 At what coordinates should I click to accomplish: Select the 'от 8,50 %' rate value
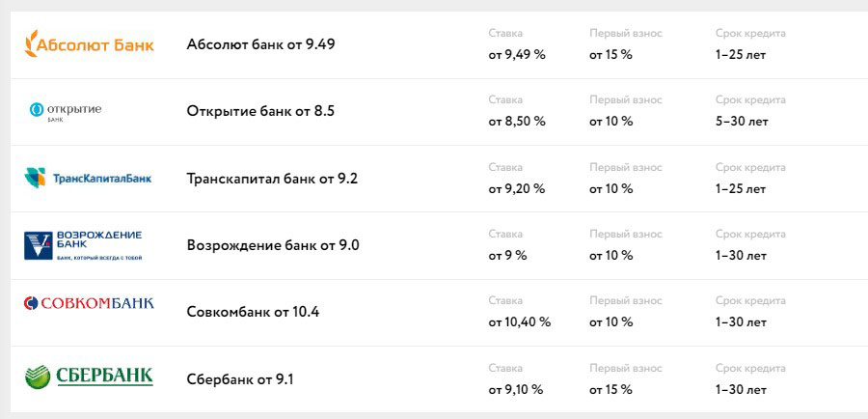pyautogui.click(x=517, y=122)
